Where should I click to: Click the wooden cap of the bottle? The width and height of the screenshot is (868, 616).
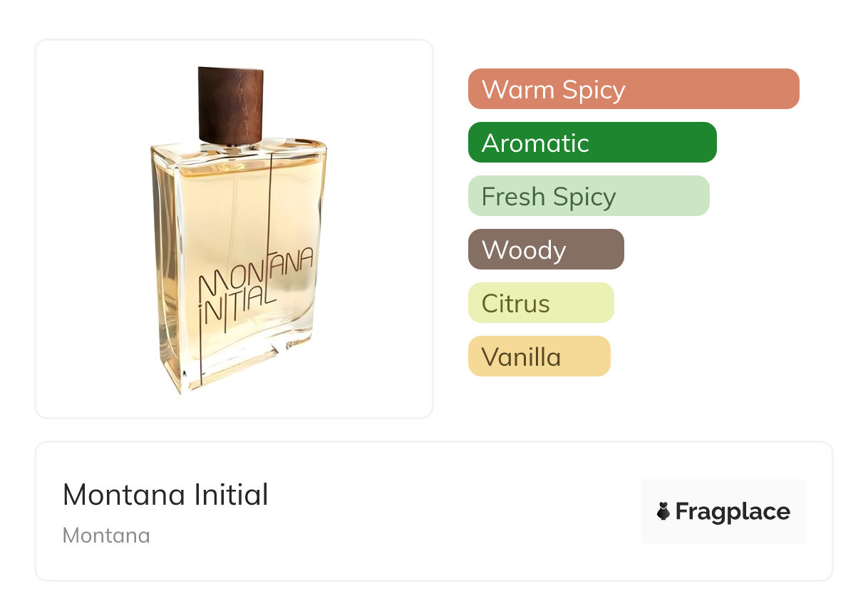[x=230, y=104]
